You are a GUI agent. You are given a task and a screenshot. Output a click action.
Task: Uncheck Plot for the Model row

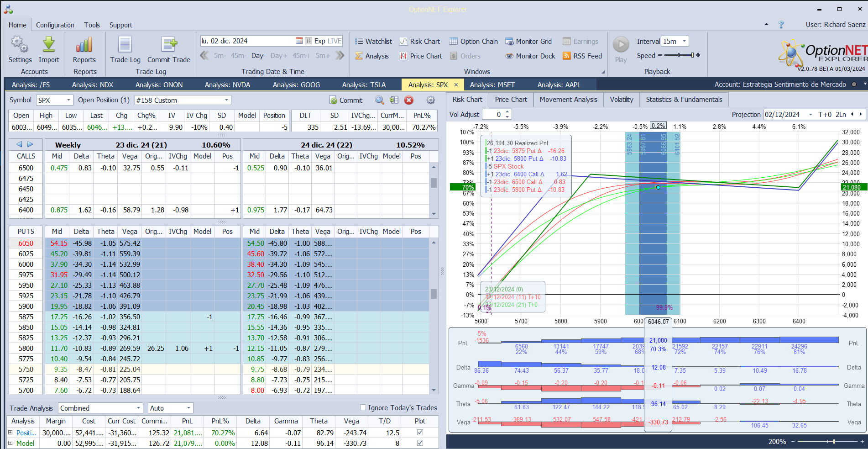[x=420, y=443]
